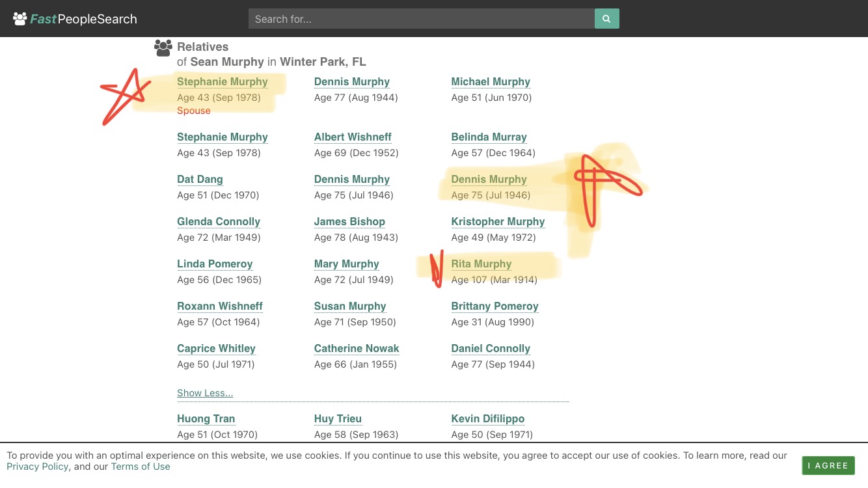The width and height of the screenshot is (868, 488).
Task: Select text Age 57 (Oct 1964)
Action: point(219,322)
